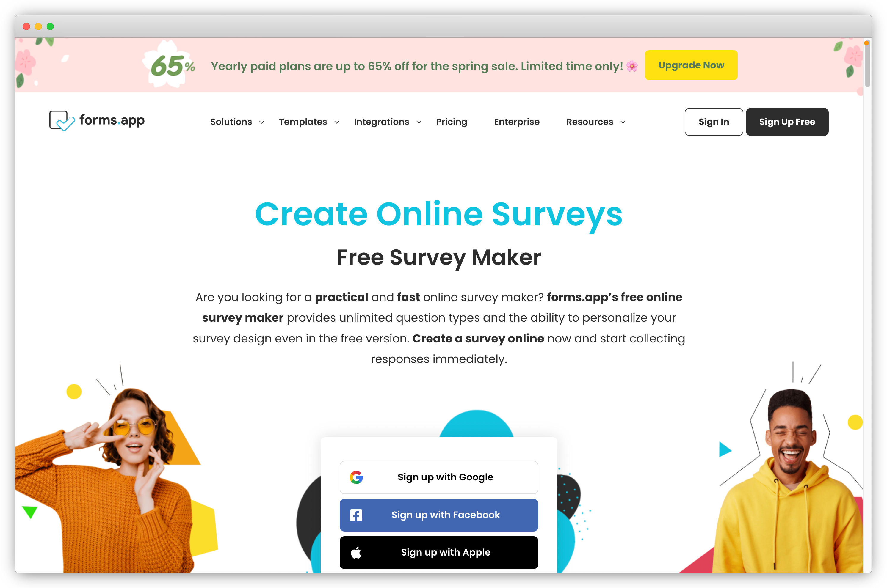Viewport: 887px width, 588px height.
Task: Click the Facebook sign-up icon
Action: click(x=356, y=515)
